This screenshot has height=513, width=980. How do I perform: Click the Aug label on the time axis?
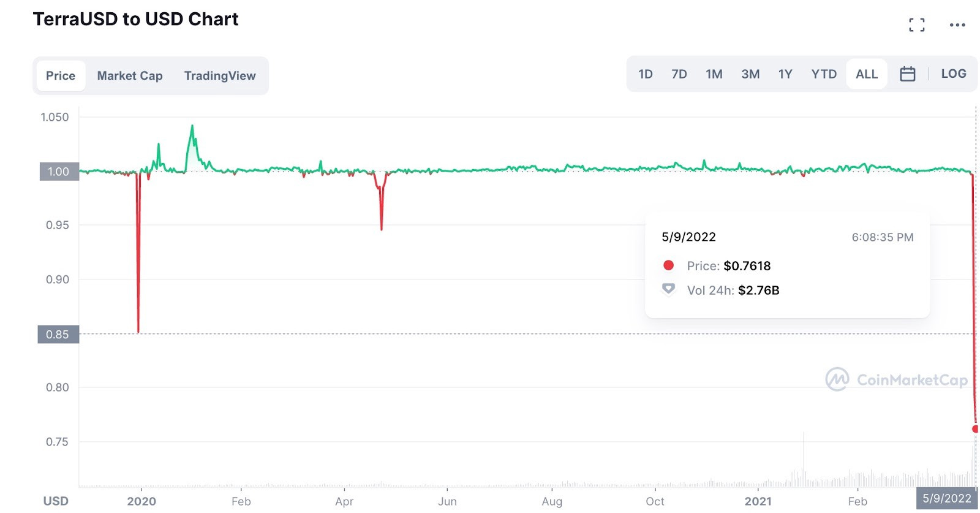pos(552,501)
